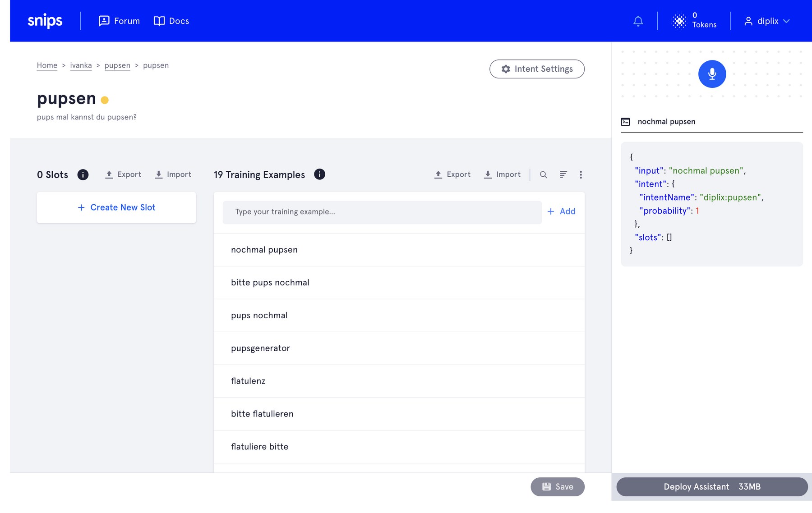Export the slots
Viewport: 812px width, 513px height.
coord(123,174)
